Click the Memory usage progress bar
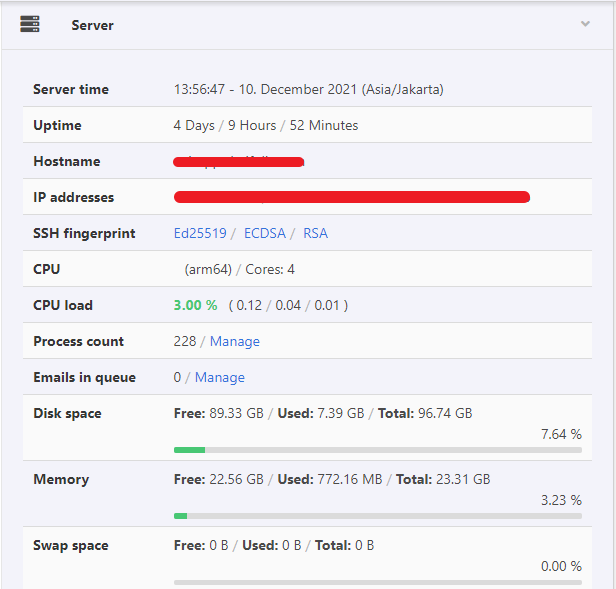This screenshot has width=616, height=589. click(x=377, y=516)
